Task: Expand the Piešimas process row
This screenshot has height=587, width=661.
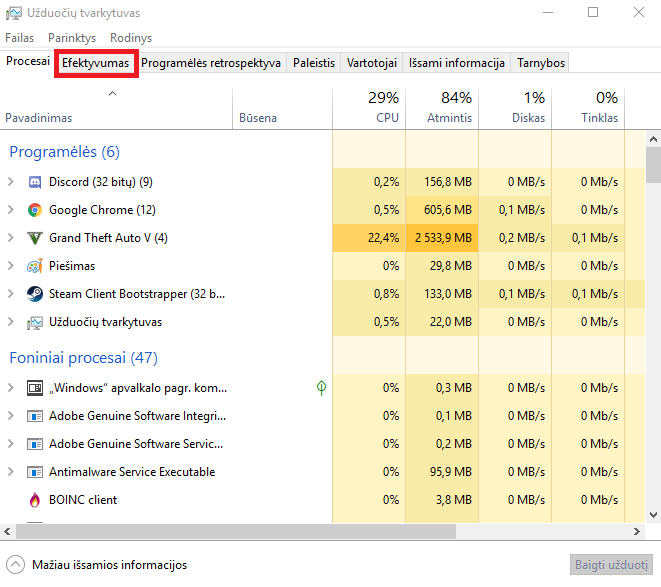Action: pyautogui.click(x=11, y=266)
